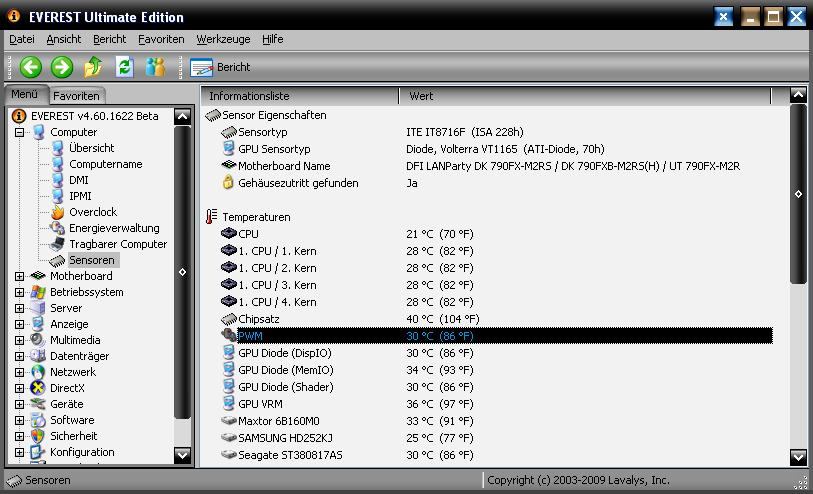Viewport: 813px width, 494px height.
Task: Click the Multimedia speaker icon
Action: 38,341
